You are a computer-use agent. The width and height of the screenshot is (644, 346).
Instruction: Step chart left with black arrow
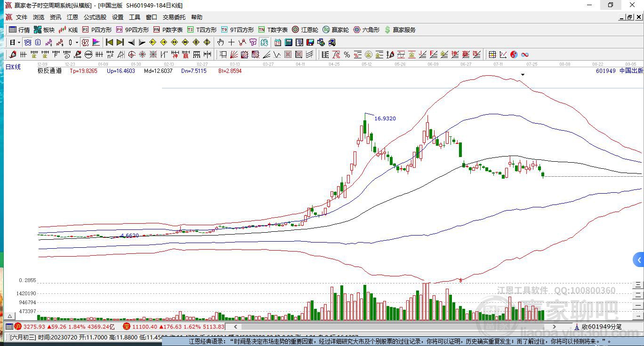tap(131, 42)
